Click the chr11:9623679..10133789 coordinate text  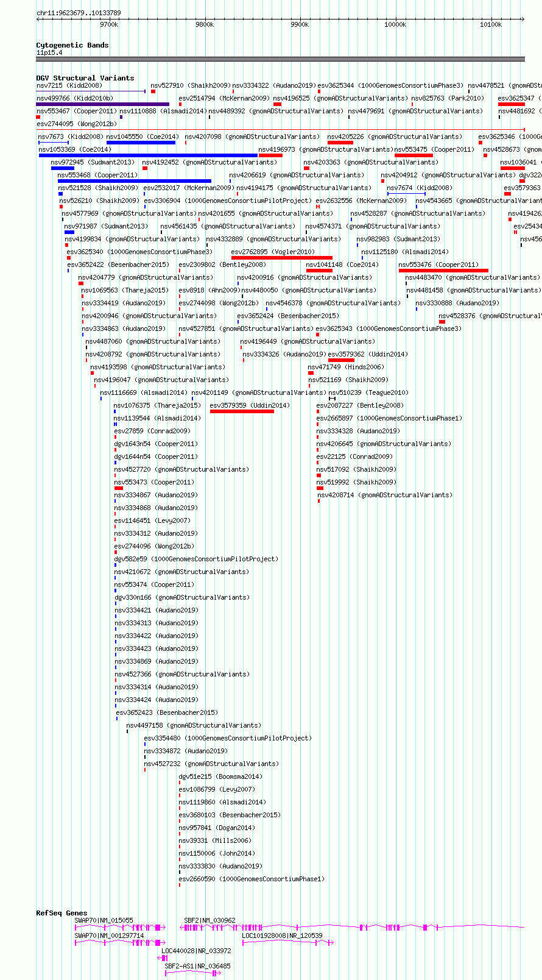(x=79, y=13)
